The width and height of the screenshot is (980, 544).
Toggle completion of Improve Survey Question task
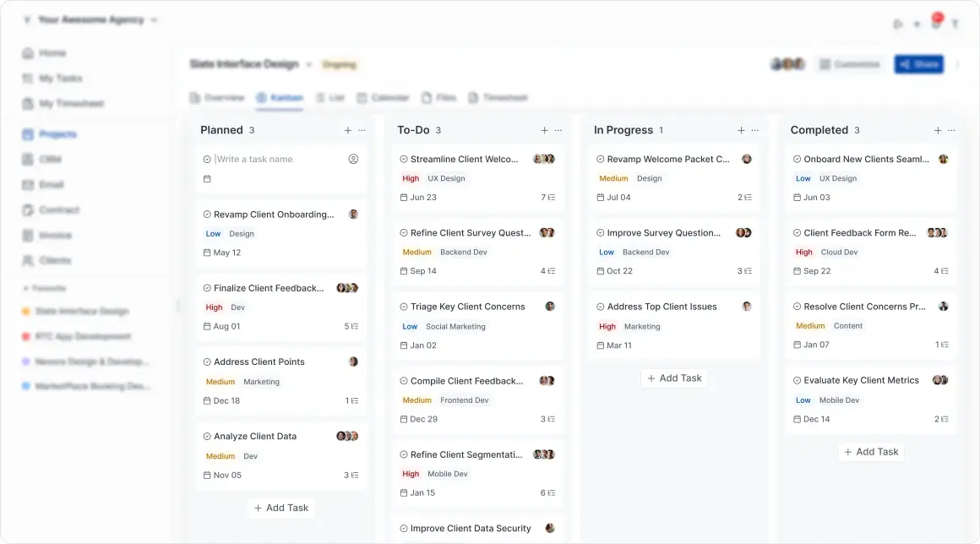[x=600, y=233]
